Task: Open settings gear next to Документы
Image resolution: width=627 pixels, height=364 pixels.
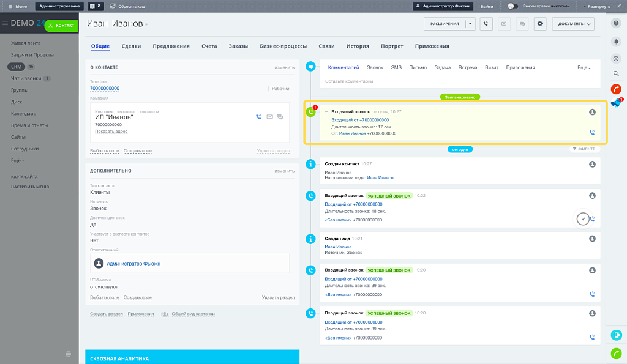Action: 539,24
